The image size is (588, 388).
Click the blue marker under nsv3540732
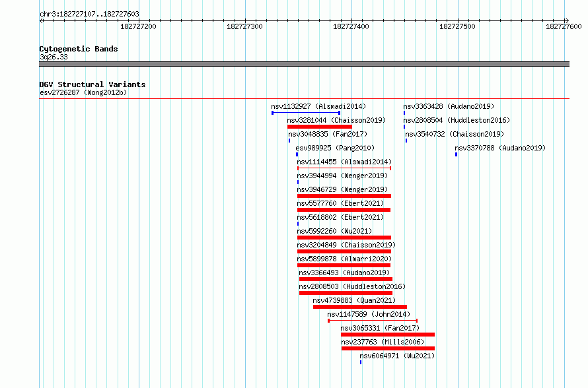[x=406, y=141]
